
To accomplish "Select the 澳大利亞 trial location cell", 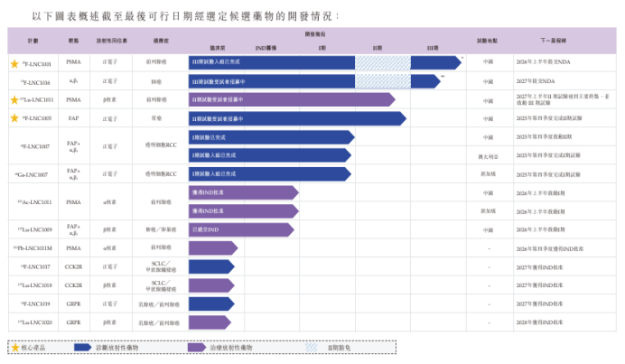I will 488,156.
